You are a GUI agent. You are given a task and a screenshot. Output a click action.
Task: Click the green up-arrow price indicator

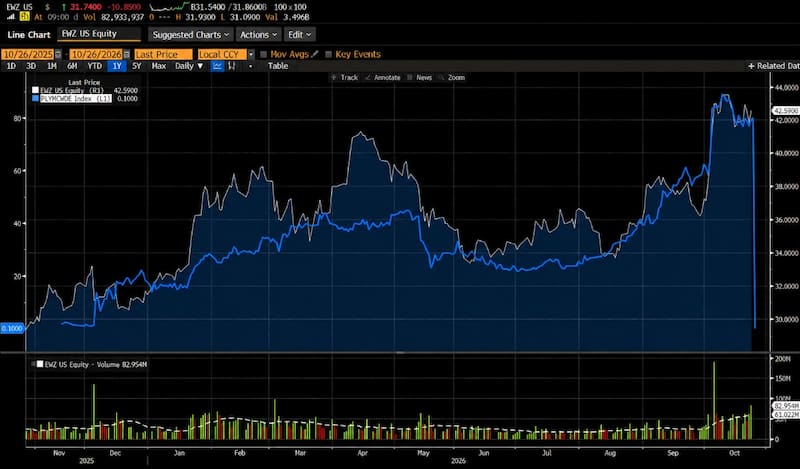click(63, 7)
